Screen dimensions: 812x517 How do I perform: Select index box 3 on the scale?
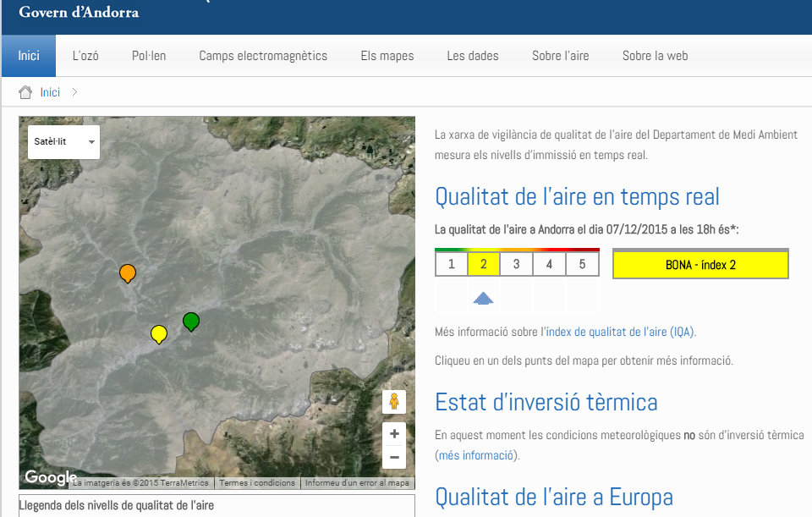[x=516, y=264]
